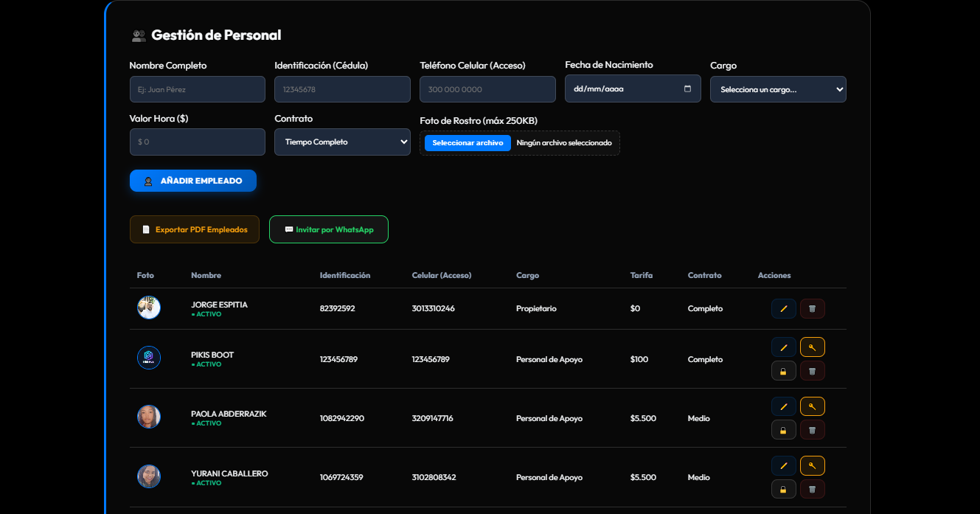Viewport: 980px width, 514px height.
Task: Toggle the lock for Paola Abderrazik
Action: tap(783, 430)
